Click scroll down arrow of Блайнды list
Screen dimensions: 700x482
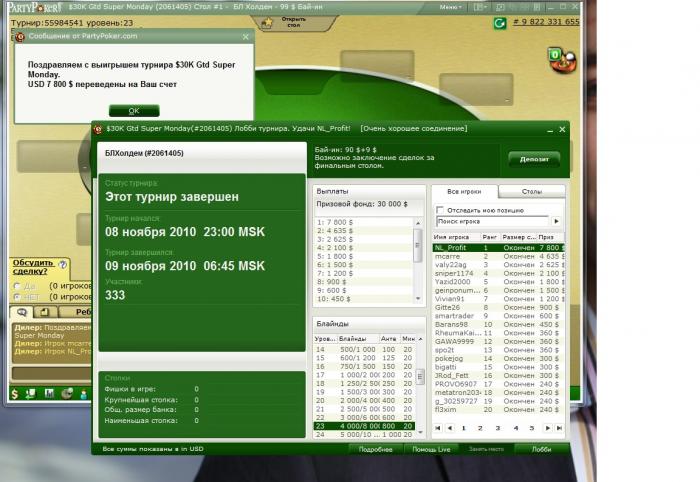tap(420, 432)
